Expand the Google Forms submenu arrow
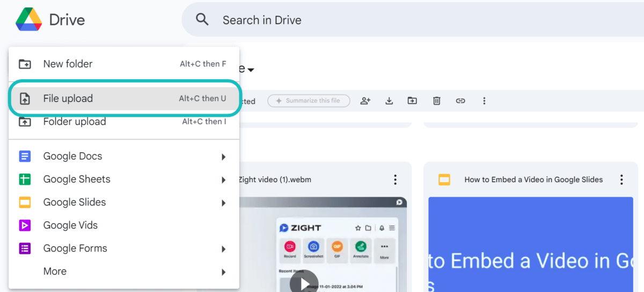This screenshot has width=644, height=292. pos(223,249)
